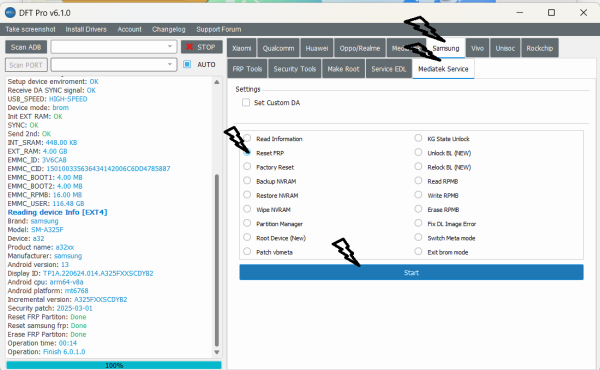
Task: Click the Start button
Action: (x=411, y=272)
